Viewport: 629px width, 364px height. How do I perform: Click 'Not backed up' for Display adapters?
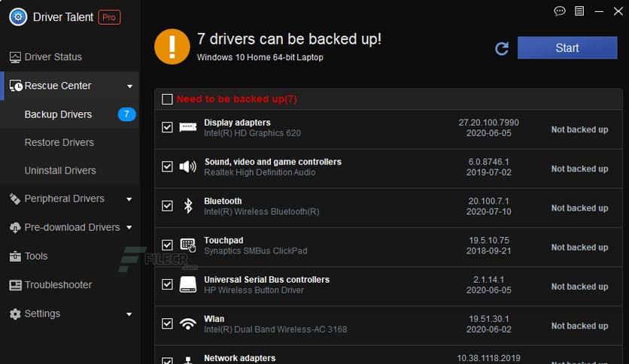click(x=579, y=129)
